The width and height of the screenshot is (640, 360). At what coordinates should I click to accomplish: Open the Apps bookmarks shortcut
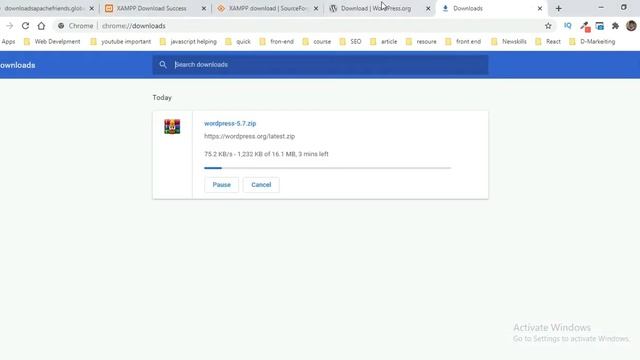[x=8, y=42]
